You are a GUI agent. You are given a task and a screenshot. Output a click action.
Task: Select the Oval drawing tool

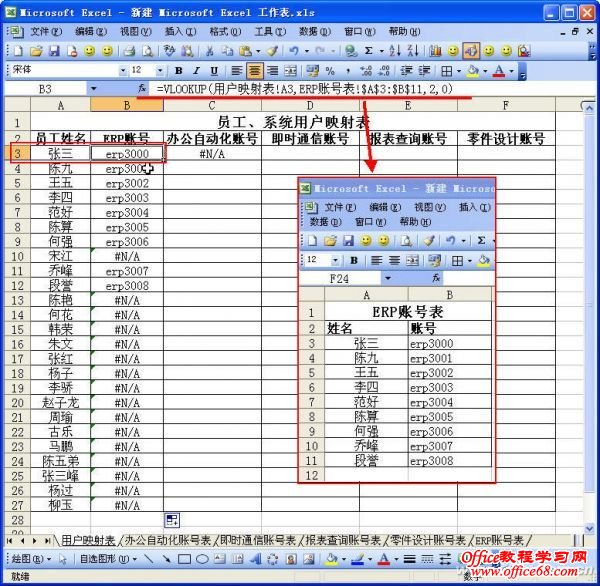tap(202, 559)
